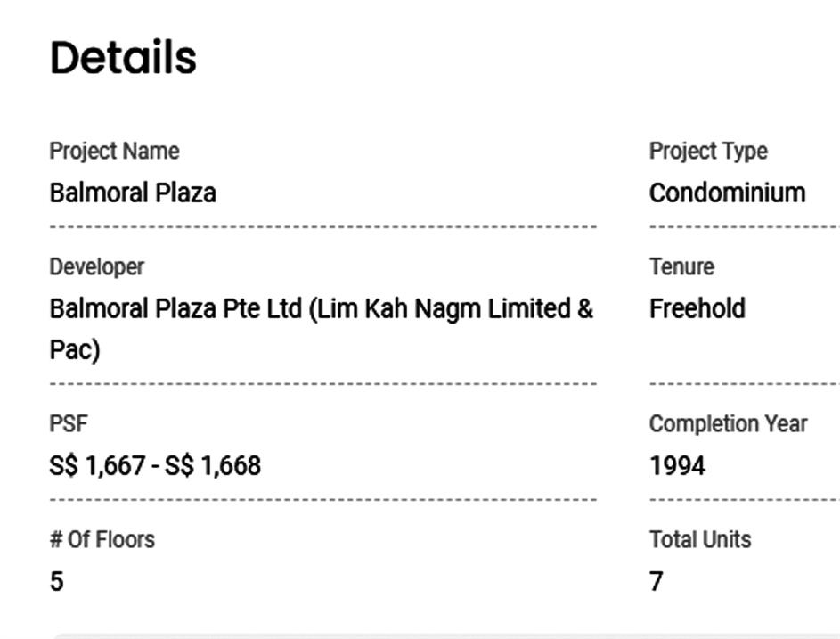
Task: Select the S$ 1,667 - S$ 1,668 price range
Action: click(155, 465)
